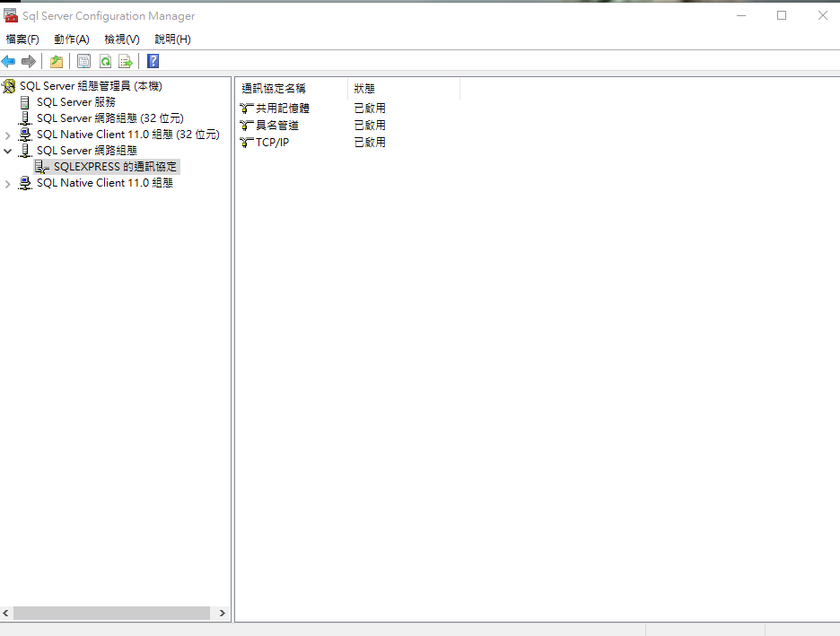Viewport: 840px width, 636px height.
Task: Open the 檢視(V) menu
Action: point(122,39)
